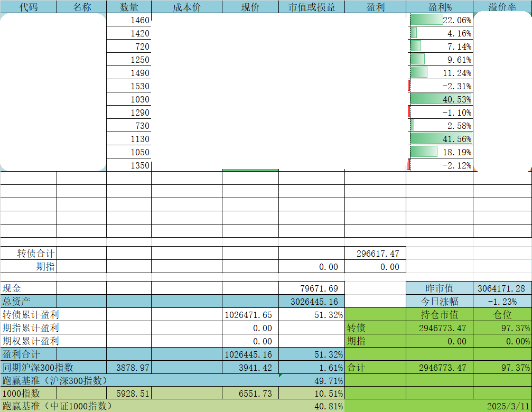
Task: Select the 6551.73 index value
Action: (x=250, y=393)
